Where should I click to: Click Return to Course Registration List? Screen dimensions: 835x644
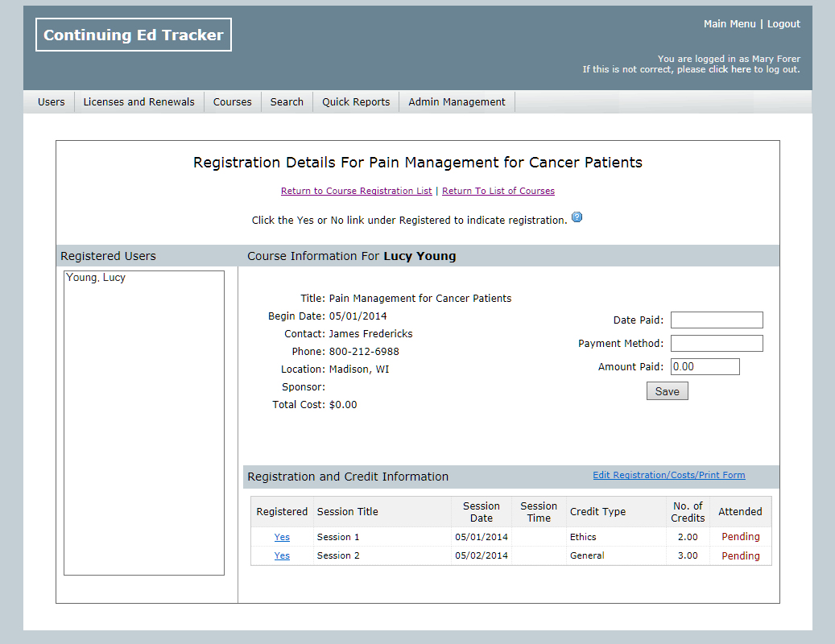pyautogui.click(x=356, y=192)
